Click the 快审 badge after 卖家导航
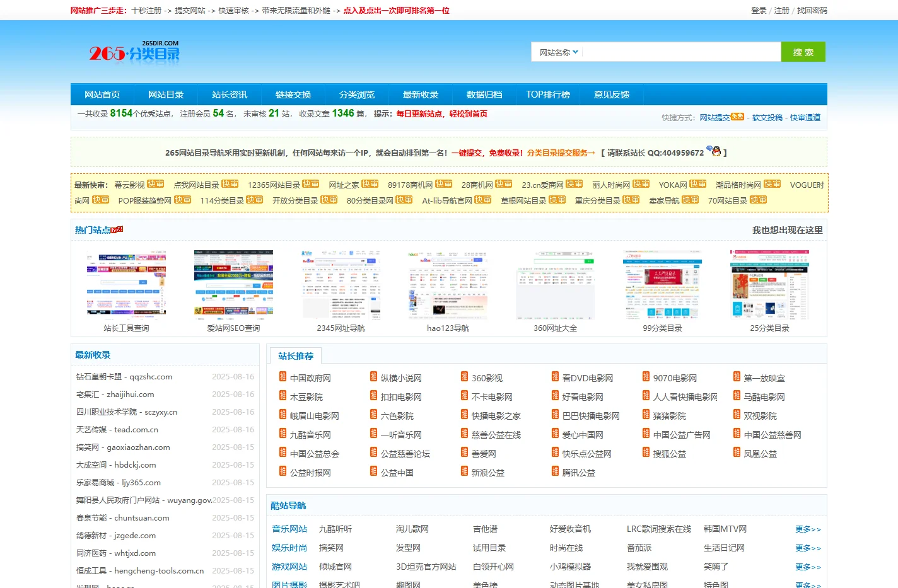The image size is (898, 588). (x=691, y=200)
